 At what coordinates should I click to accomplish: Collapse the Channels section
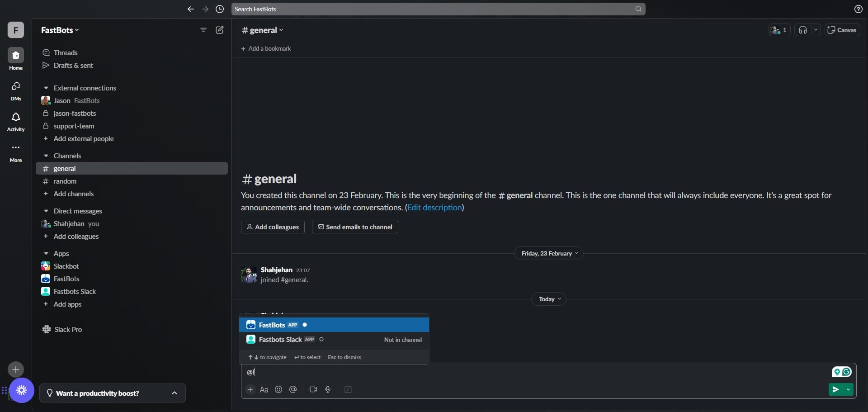coord(46,156)
